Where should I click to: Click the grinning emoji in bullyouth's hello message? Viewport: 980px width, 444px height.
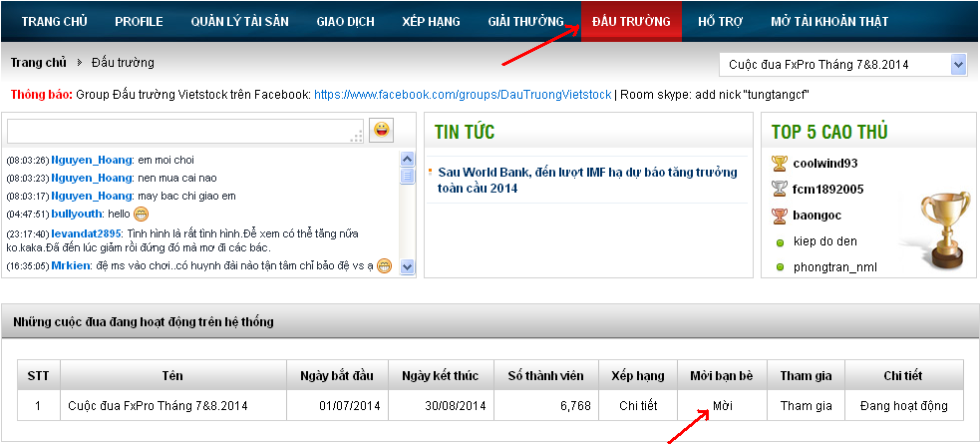coord(142,214)
